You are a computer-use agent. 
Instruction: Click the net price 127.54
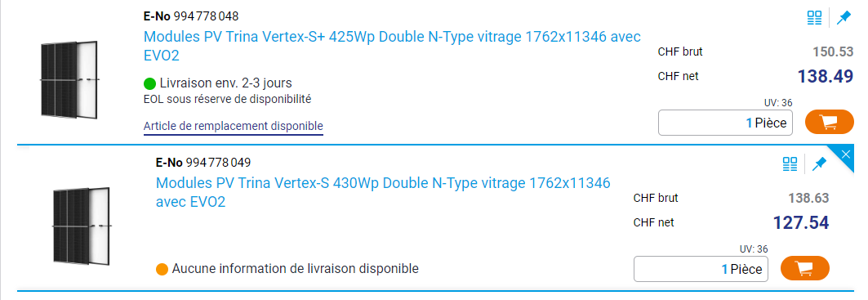[801, 223]
